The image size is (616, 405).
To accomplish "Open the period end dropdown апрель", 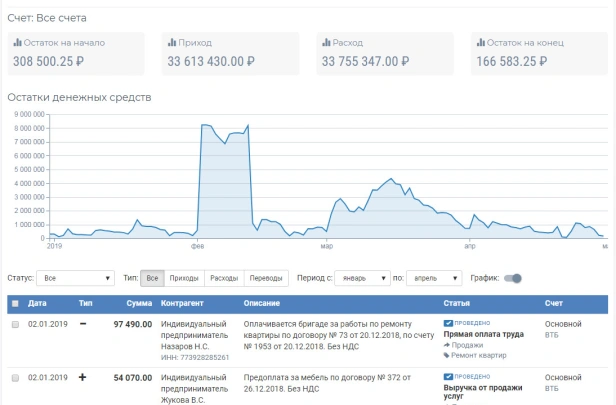I will click(434, 278).
